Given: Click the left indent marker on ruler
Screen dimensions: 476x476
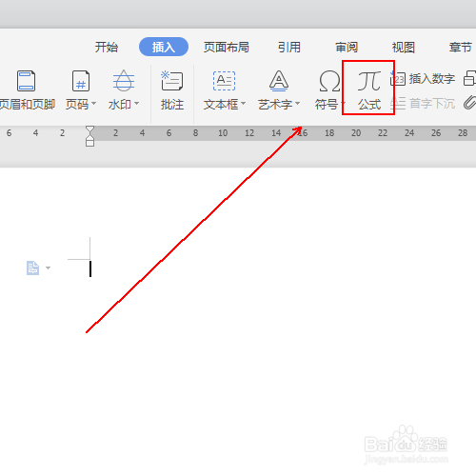Looking at the screenshot, I should (89, 143).
